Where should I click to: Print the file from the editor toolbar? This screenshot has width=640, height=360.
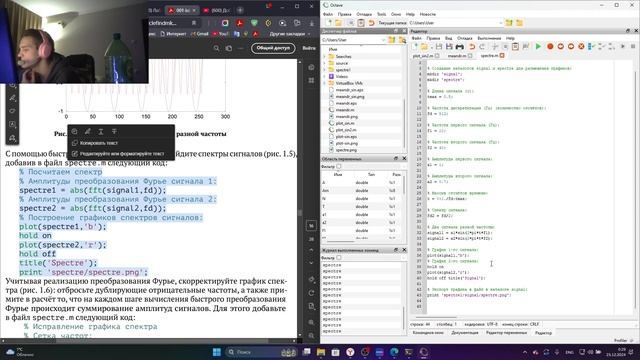(x=460, y=47)
